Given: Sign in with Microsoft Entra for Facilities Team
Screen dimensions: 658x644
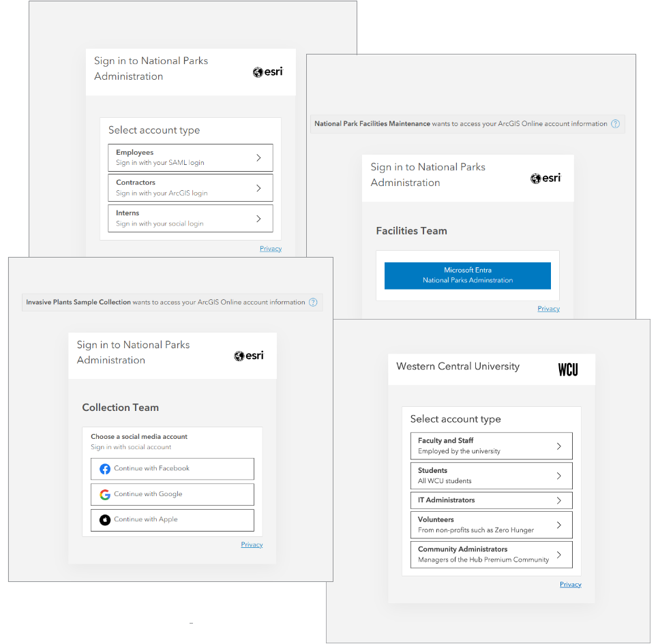Looking at the screenshot, I should (467, 275).
